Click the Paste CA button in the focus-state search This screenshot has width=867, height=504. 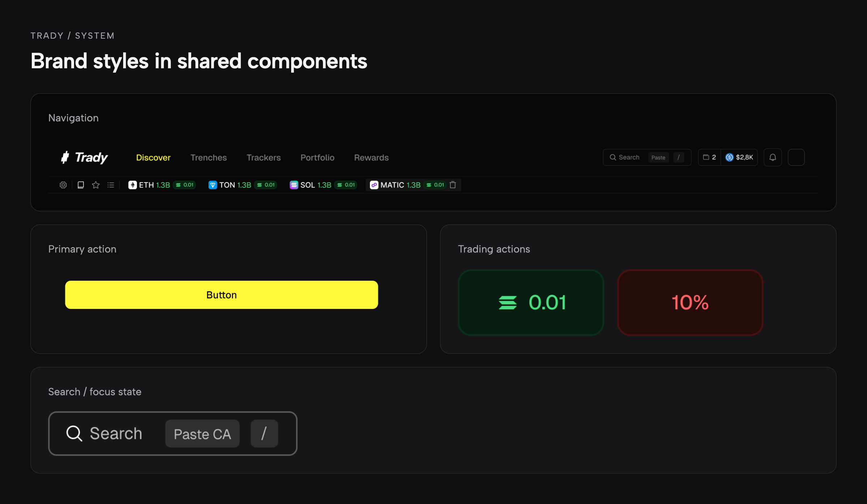(202, 434)
